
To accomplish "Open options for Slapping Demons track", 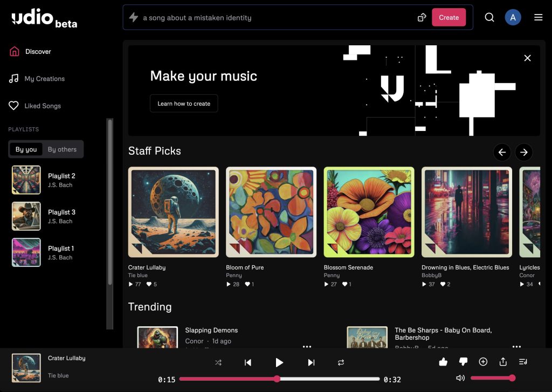I will [307, 346].
